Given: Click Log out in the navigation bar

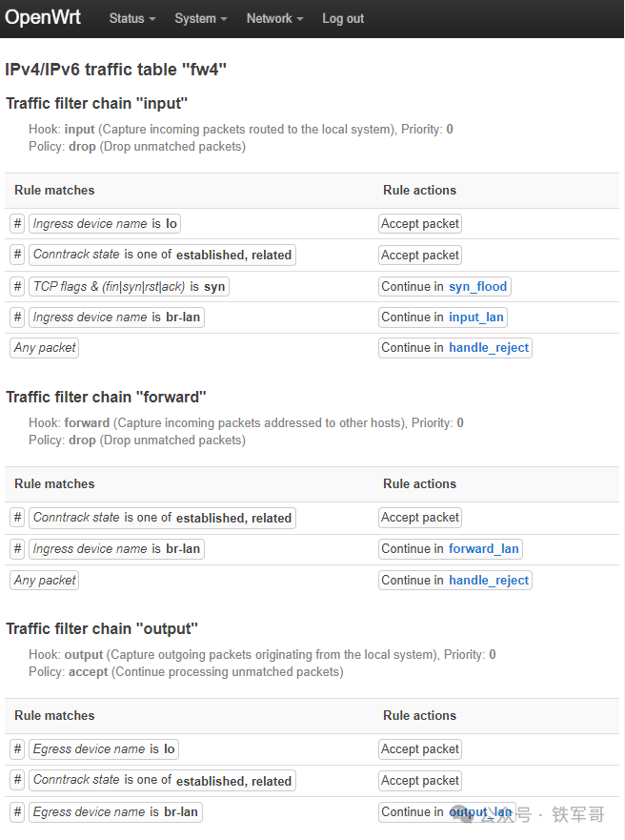Looking at the screenshot, I should coord(343,18).
